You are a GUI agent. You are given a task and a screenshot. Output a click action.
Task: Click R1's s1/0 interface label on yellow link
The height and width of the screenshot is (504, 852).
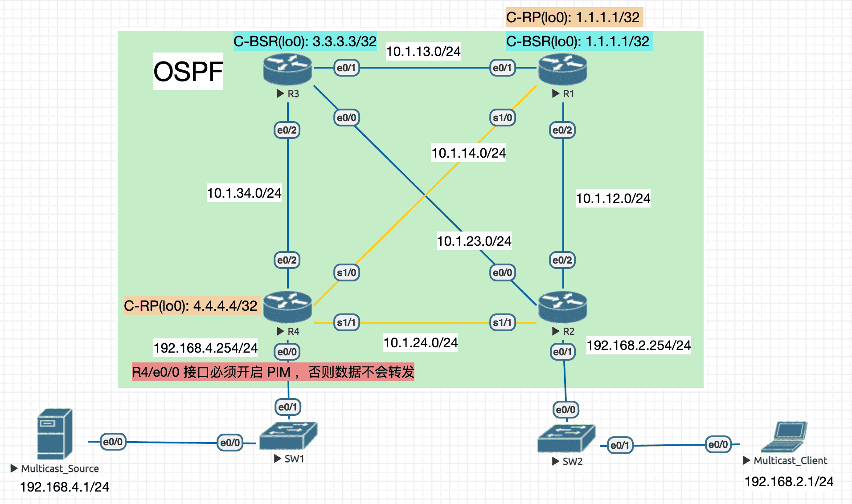(x=502, y=118)
